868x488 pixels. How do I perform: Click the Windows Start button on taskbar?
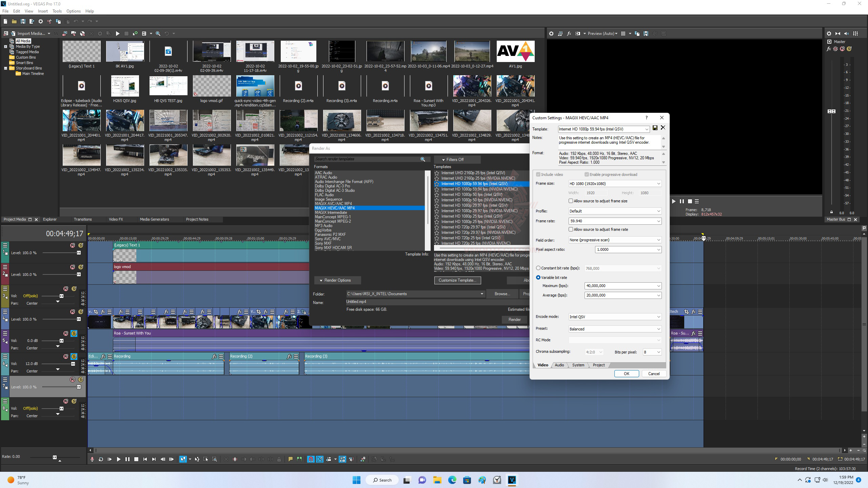point(356,480)
